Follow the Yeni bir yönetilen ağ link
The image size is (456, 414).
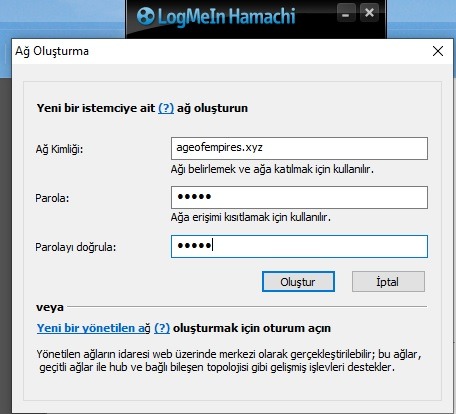click(94, 328)
